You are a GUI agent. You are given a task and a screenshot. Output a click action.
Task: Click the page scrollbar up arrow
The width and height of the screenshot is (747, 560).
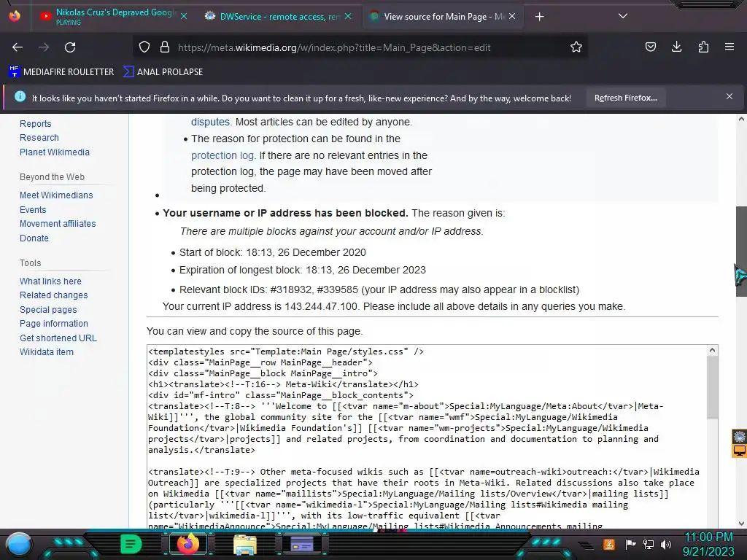coord(741,119)
